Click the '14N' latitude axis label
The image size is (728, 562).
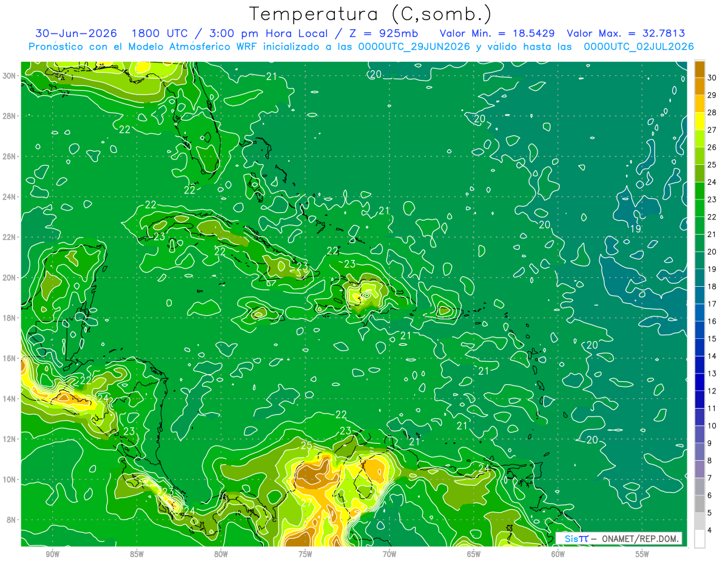coord(10,399)
